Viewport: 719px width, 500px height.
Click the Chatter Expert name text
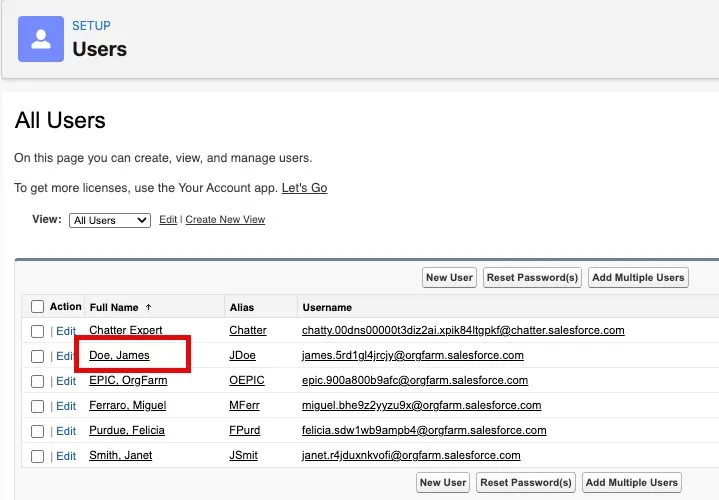[x=126, y=330]
